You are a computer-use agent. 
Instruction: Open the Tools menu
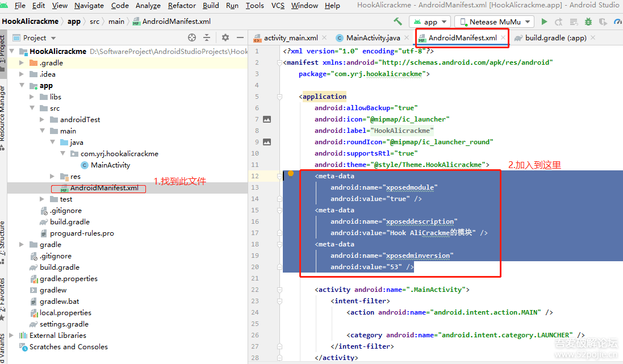tap(254, 6)
